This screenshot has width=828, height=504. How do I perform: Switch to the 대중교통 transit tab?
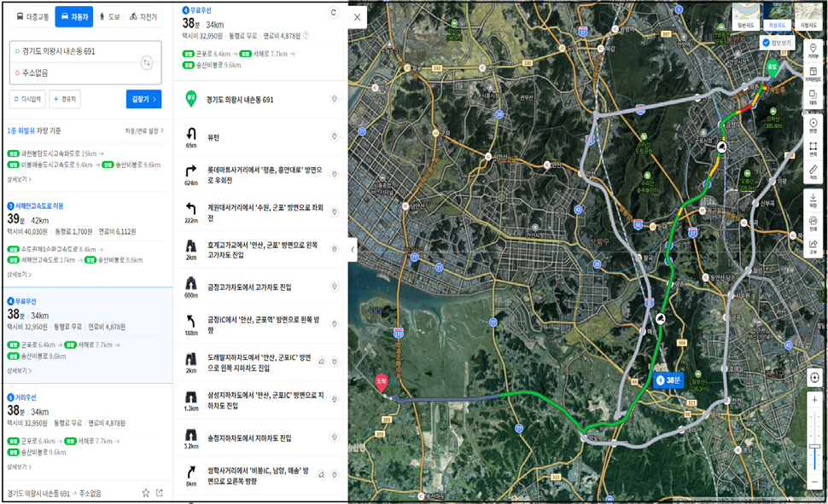tap(32, 17)
